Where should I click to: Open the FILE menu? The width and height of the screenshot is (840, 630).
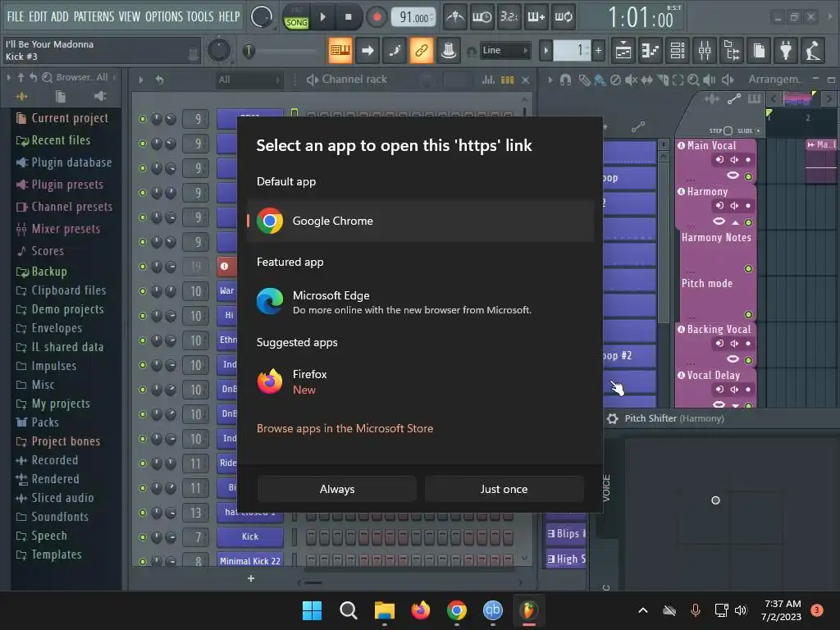coord(16,16)
